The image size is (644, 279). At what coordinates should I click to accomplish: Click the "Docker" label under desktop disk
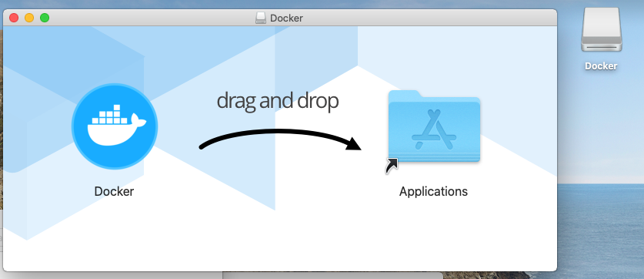[601, 66]
